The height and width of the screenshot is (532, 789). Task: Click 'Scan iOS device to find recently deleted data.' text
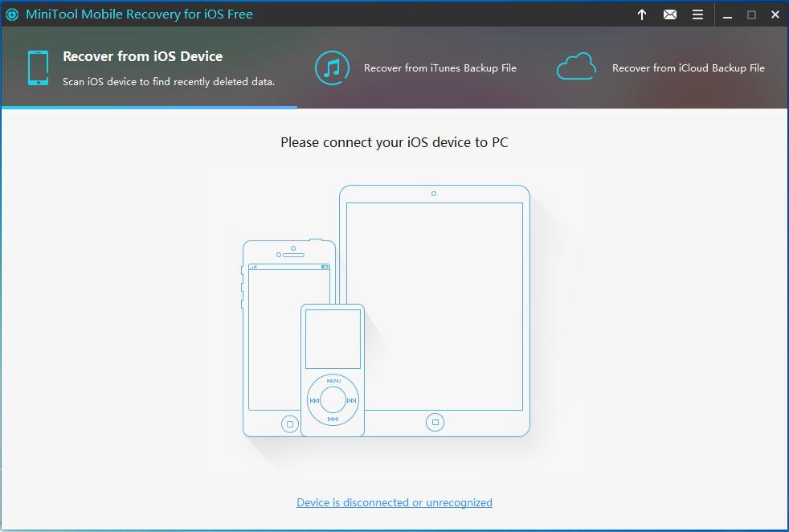coord(169,81)
